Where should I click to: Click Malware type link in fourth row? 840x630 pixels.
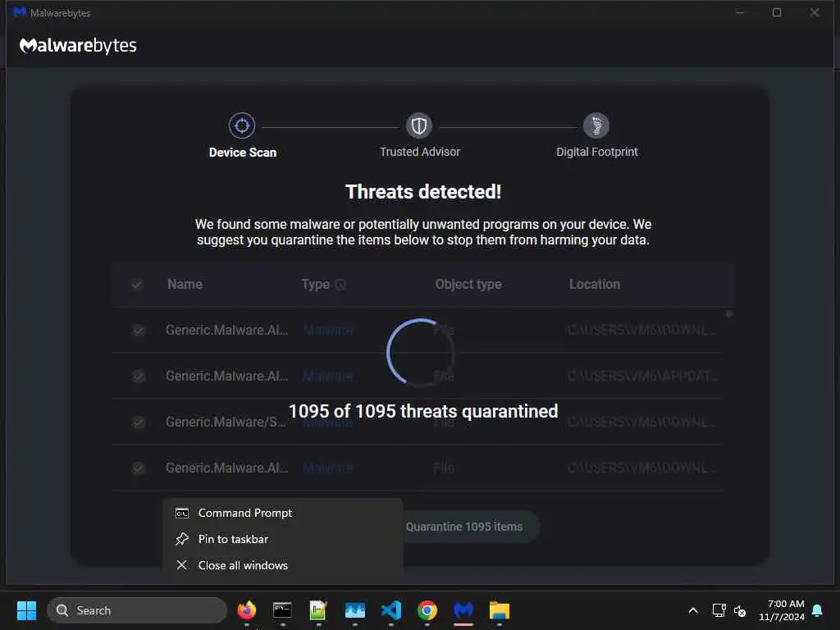[x=328, y=468]
